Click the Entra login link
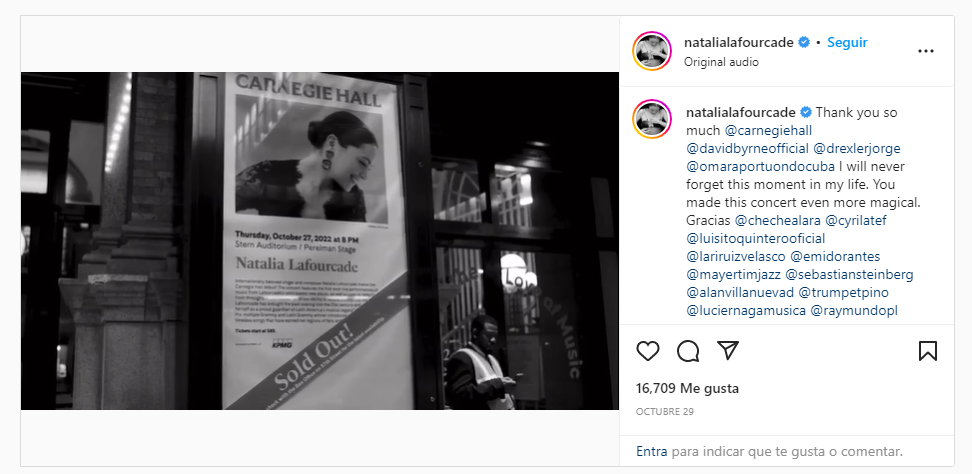The width and height of the screenshot is (972, 474). point(652,451)
